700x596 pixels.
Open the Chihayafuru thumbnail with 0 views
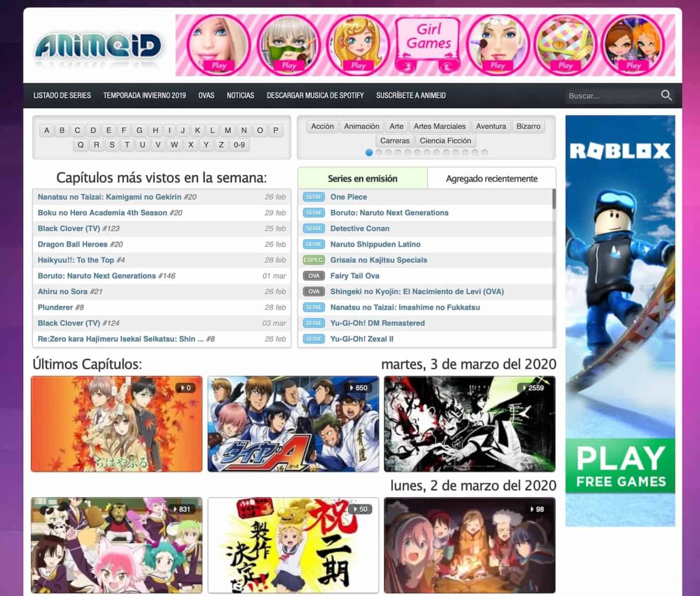tap(117, 424)
